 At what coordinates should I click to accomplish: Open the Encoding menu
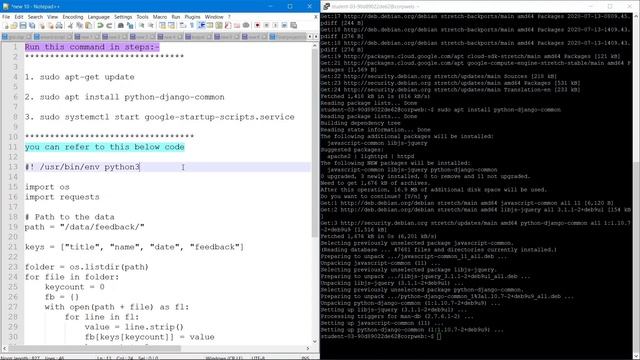(x=73, y=17)
